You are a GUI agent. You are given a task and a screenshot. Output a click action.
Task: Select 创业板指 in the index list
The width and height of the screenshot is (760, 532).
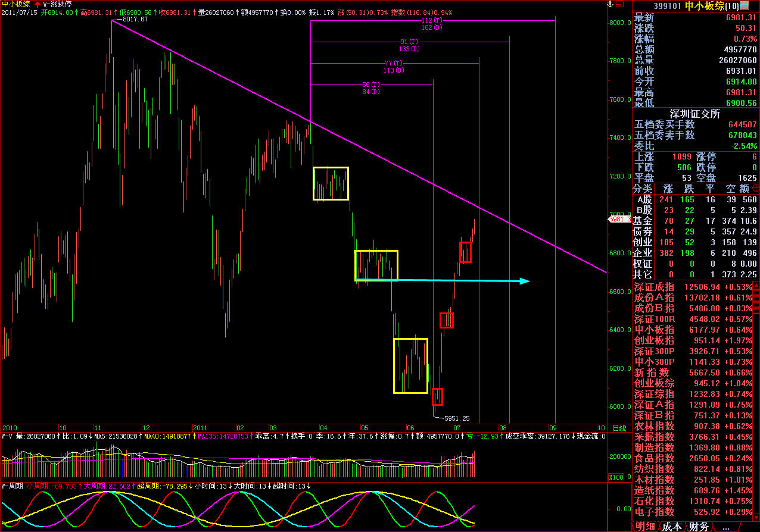654,340
